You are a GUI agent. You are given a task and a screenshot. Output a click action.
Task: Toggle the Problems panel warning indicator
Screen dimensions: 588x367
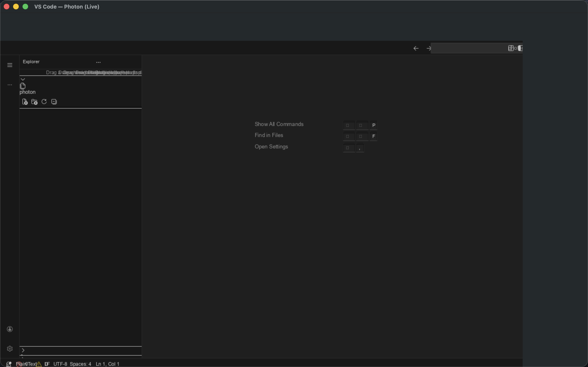(x=39, y=364)
